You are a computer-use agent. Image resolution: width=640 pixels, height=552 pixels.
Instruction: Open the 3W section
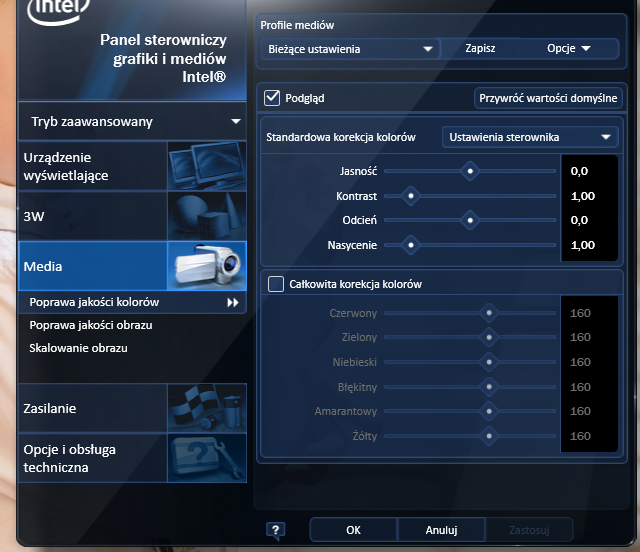tap(132, 216)
